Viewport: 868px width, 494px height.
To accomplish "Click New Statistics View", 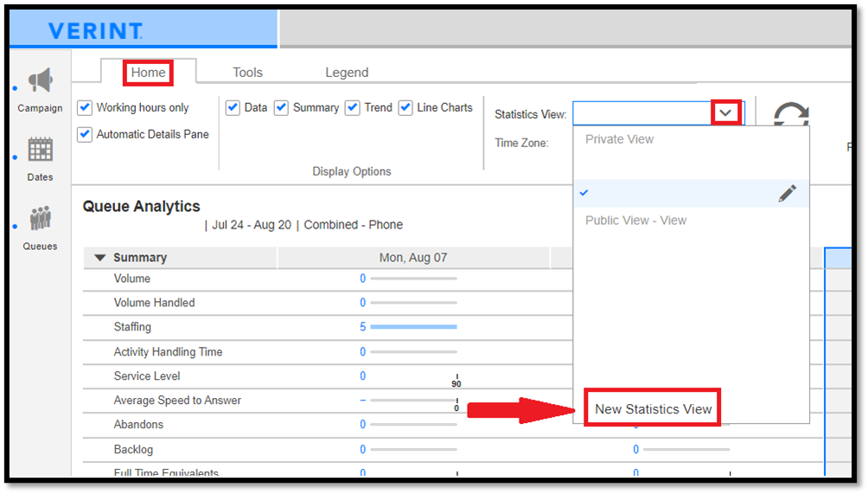I will 654,408.
